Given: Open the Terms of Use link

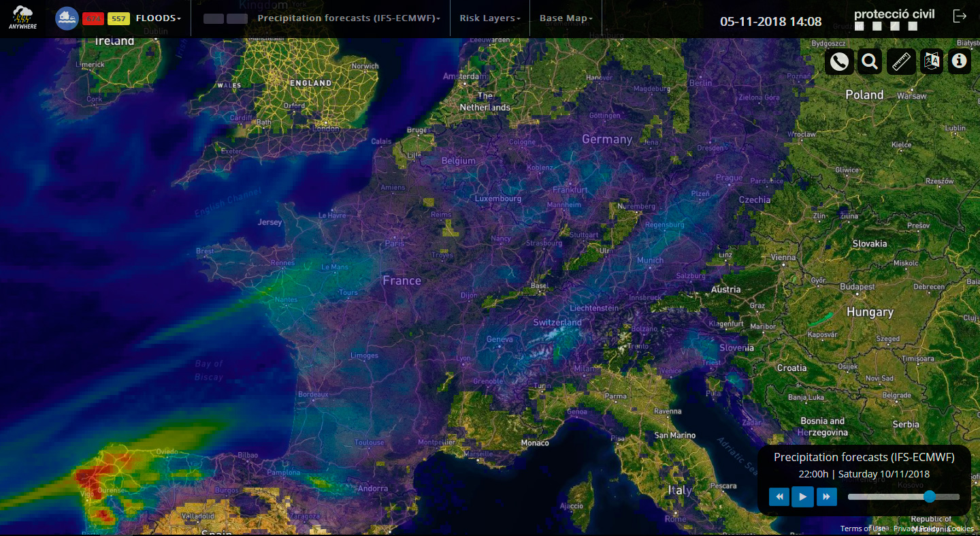Looking at the screenshot, I should click(x=862, y=529).
